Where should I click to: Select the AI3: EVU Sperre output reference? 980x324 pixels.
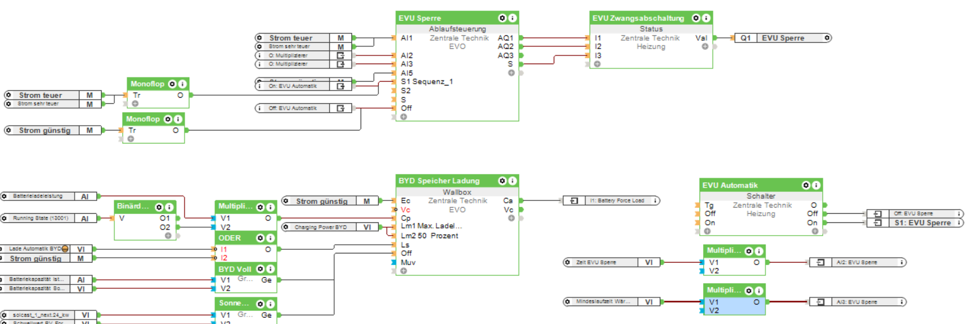(857, 302)
